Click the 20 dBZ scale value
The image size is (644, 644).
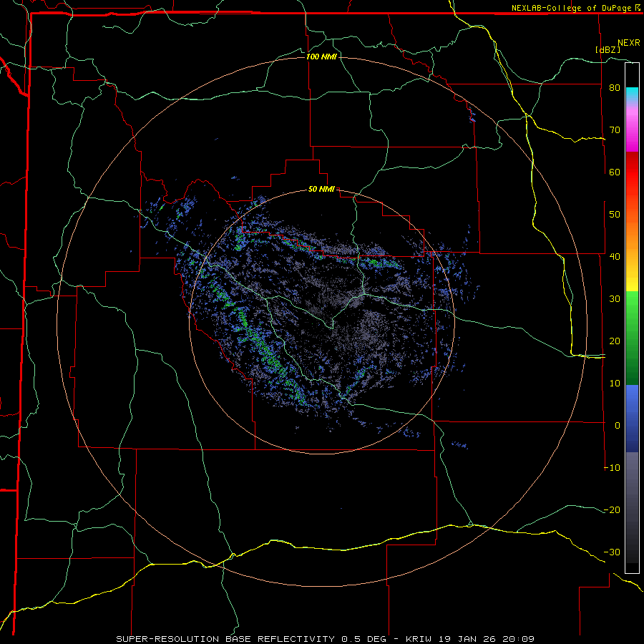615,341
